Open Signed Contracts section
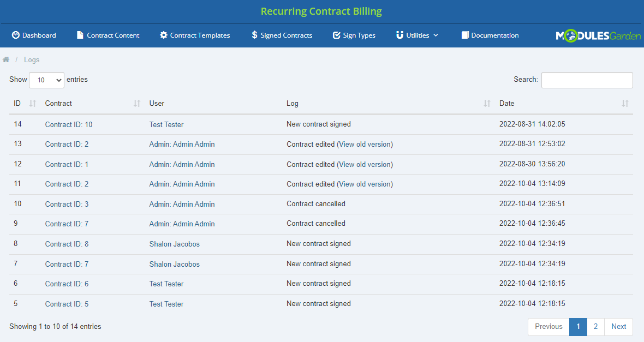Image resolution: width=644 pixels, height=342 pixels. [x=282, y=35]
